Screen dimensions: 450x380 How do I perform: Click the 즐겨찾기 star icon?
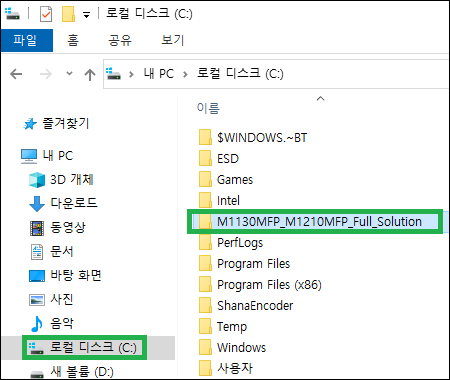[x=30, y=124]
